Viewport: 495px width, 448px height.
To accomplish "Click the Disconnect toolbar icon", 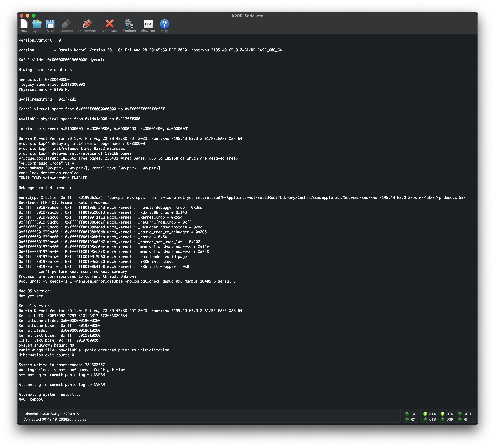I will [87, 24].
